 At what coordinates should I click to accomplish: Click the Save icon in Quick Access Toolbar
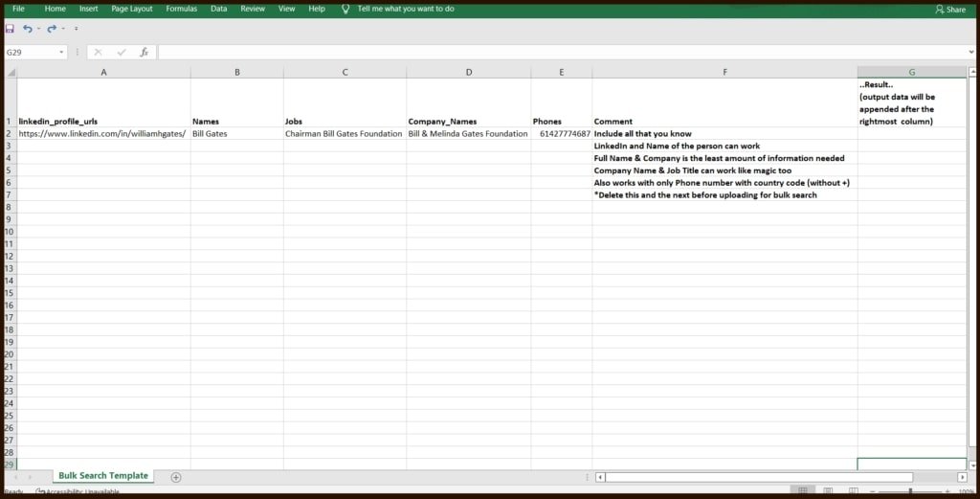click(x=10, y=29)
